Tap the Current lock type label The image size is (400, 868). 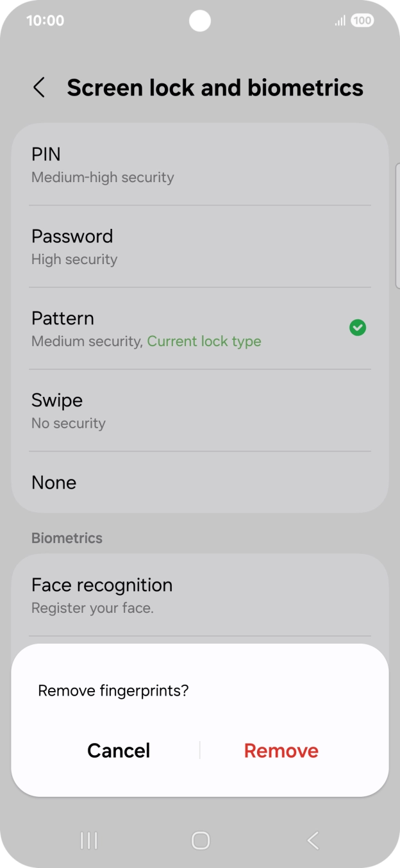coord(204,342)
